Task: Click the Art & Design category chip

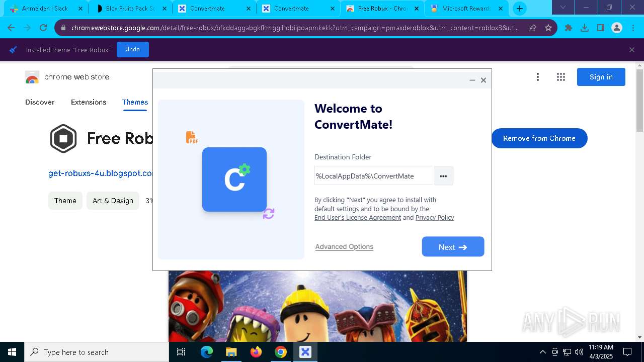Action: pyautogui.click(x=113, y=201)
